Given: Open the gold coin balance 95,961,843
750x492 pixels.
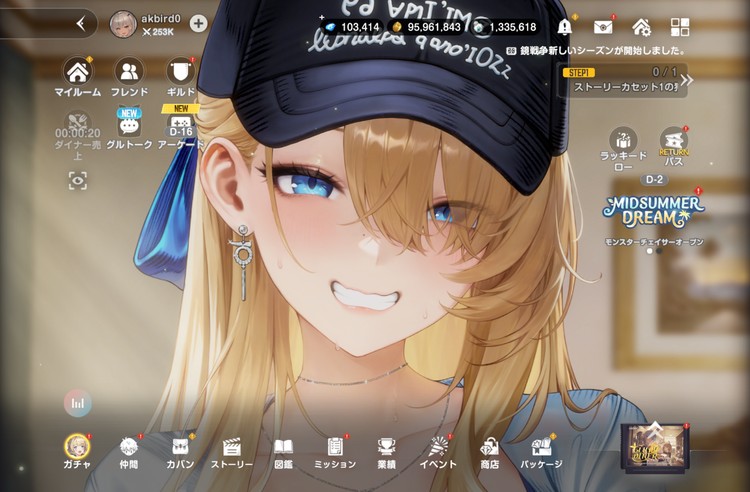Looking at the screenshot, I should coord(426,27).
